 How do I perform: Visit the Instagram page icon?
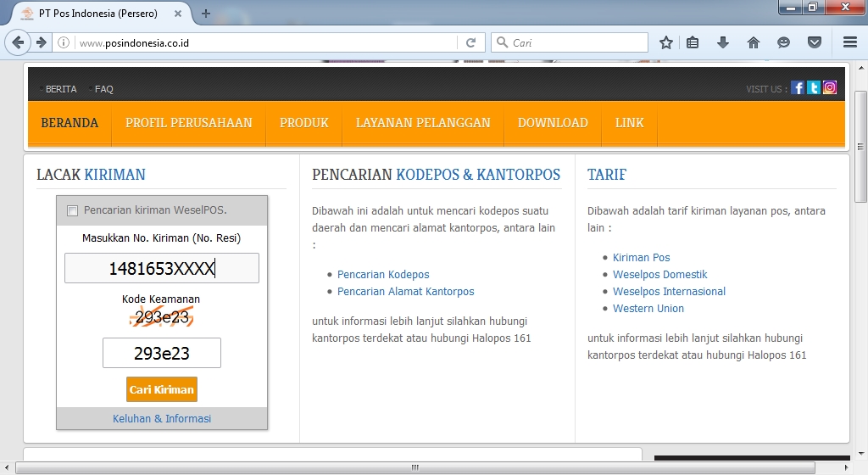pos(829,87)
